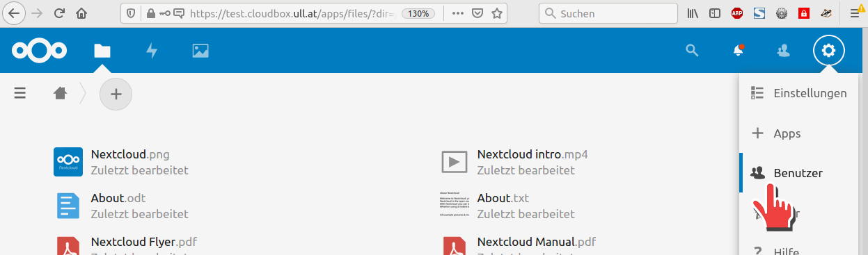
Task: Click the Nextcloud logo
Action: click(x=39, y=50)
